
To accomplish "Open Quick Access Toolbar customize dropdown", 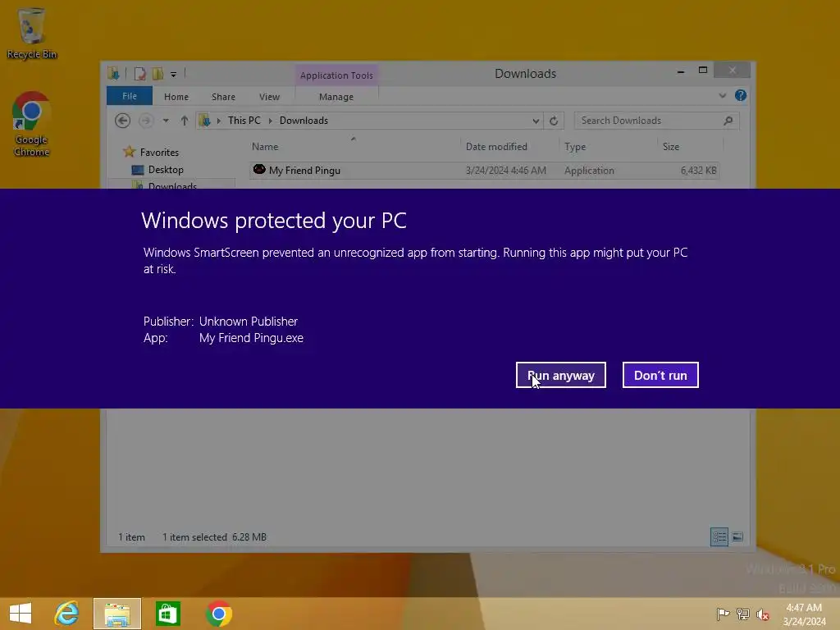I will [x=174, y=75].
